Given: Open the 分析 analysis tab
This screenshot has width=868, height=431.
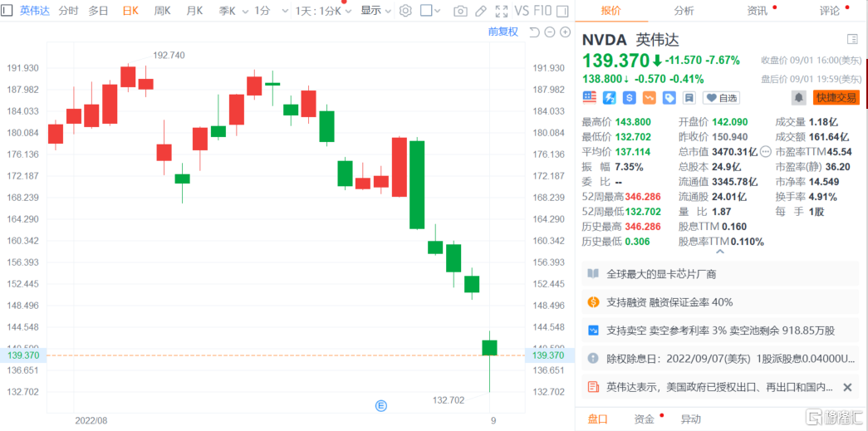Looking at the screenshot, I should 684,11.
